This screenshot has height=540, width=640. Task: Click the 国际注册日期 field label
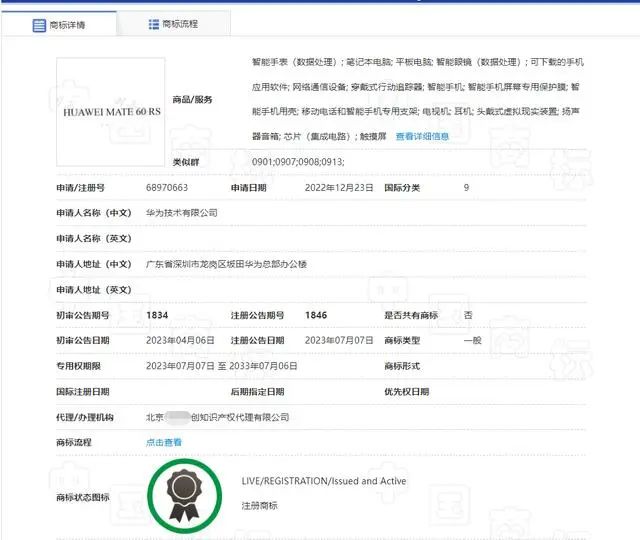coord(83,392)
